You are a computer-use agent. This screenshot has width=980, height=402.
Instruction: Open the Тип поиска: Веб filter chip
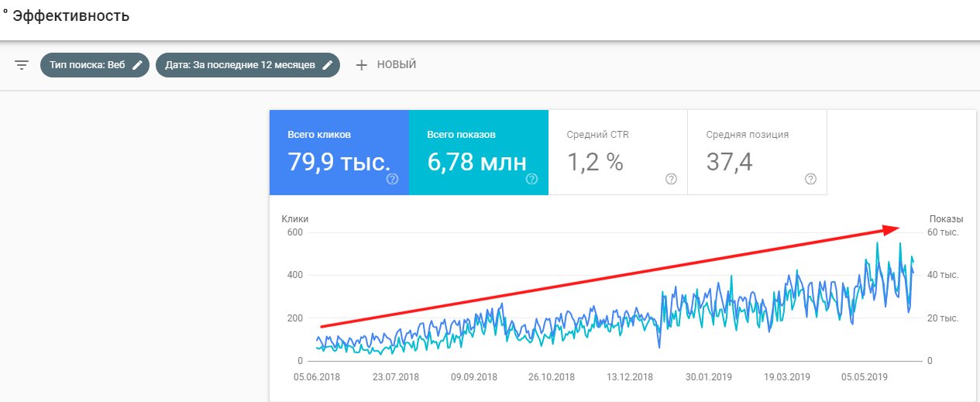(x=95, y=65)
